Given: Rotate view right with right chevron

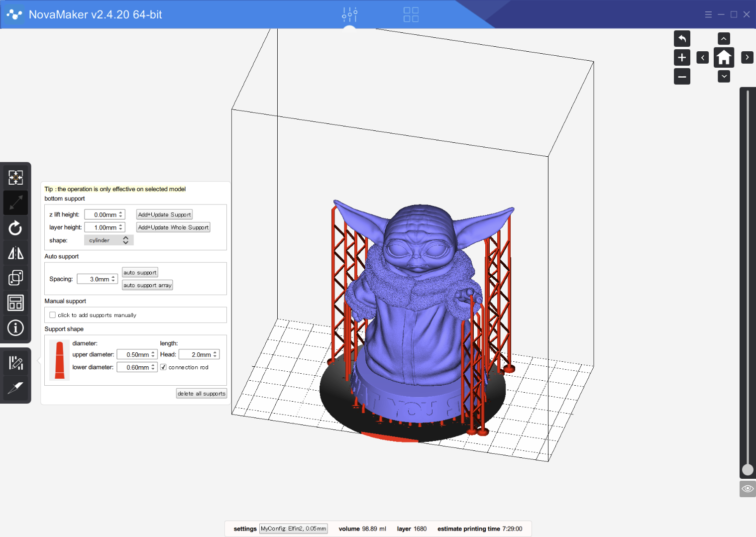Looking at the screenshot, I should pyautogui.click(x=747, y=57).
